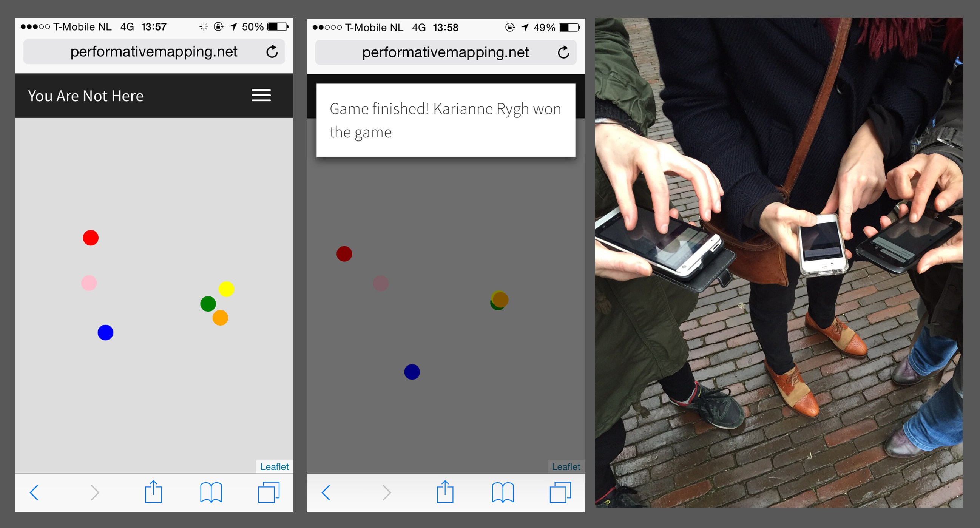
Task: Tap the pink player dot on the light map
Action: (x=89, y=283)
